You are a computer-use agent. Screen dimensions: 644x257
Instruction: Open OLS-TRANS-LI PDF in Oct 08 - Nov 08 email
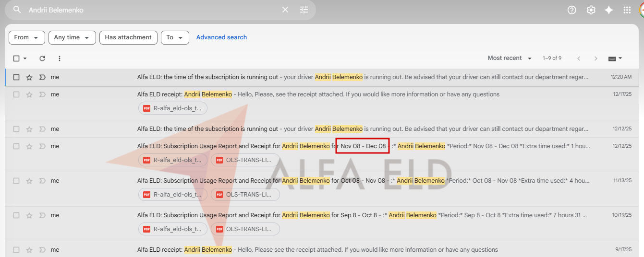point(245,195)
